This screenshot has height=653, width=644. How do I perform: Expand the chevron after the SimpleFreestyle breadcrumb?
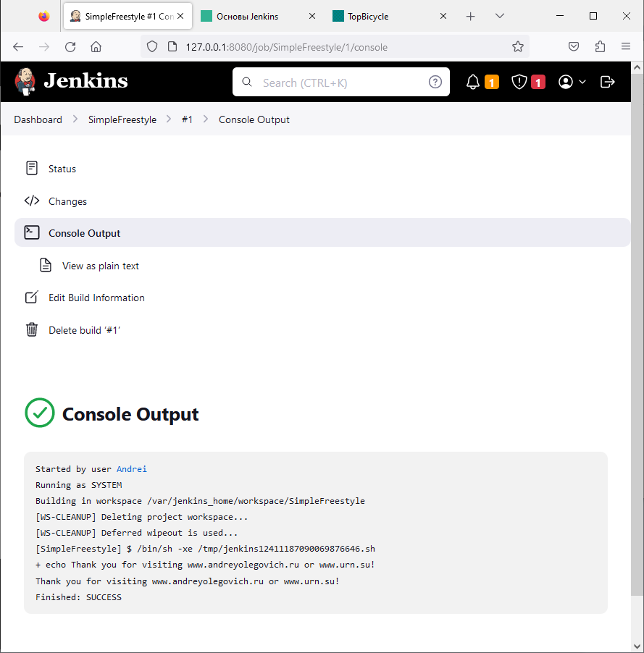pyautogui.click(x=169, y=119)
